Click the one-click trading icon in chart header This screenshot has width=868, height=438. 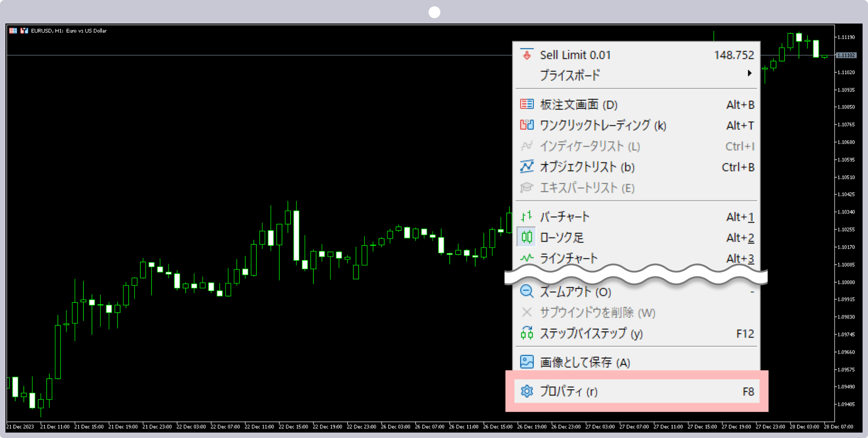24,31
